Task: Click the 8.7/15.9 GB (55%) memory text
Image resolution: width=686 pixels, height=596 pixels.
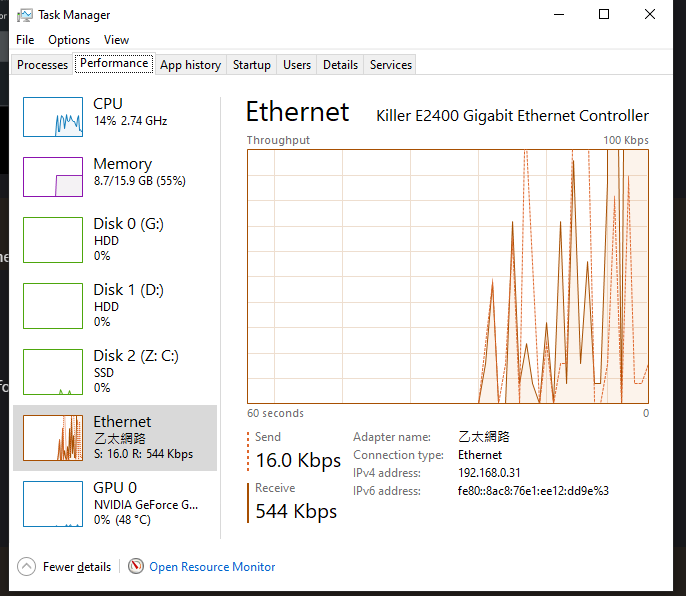Action: tap(140, 181)
